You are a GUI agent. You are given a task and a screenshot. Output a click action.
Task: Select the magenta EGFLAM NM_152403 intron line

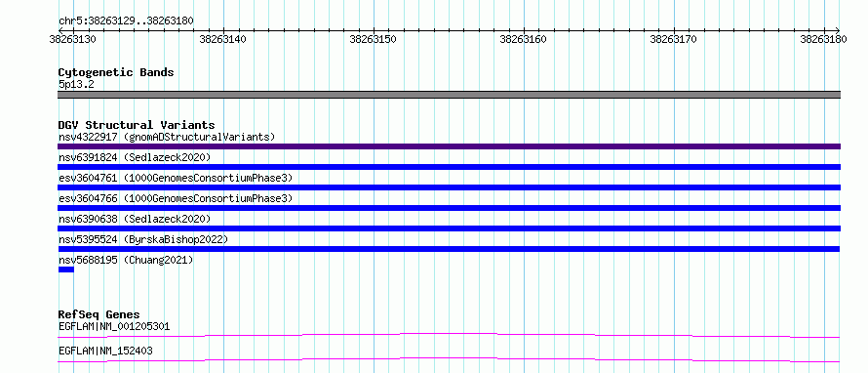[x=449, y=359]
